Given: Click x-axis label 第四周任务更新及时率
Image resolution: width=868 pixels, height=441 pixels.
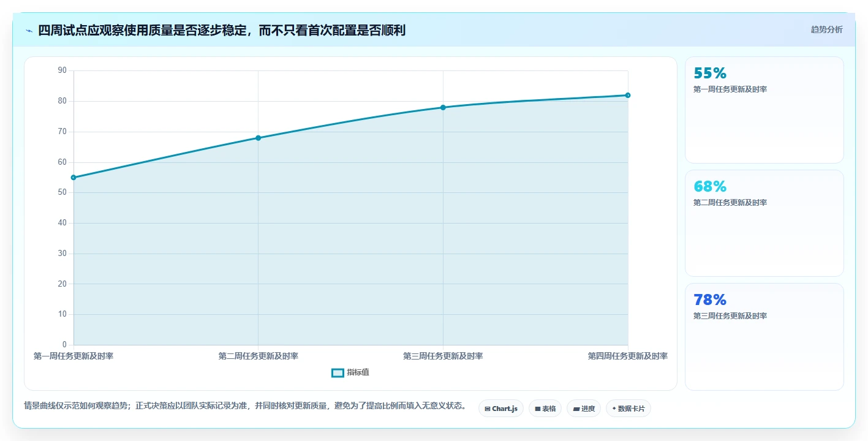Looking at the screenshot, I should 628,356.
